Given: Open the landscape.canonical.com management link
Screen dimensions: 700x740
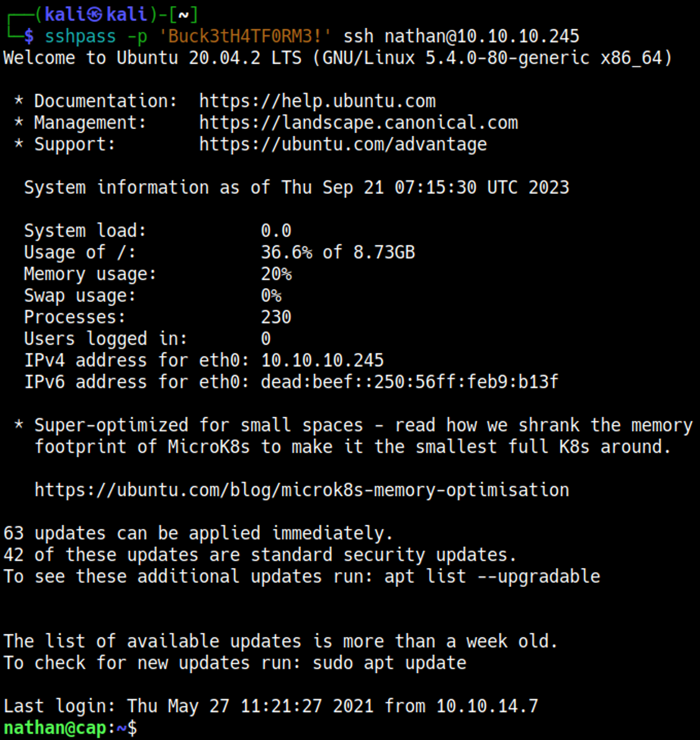Looking at the screenshot, I should 358,123.
